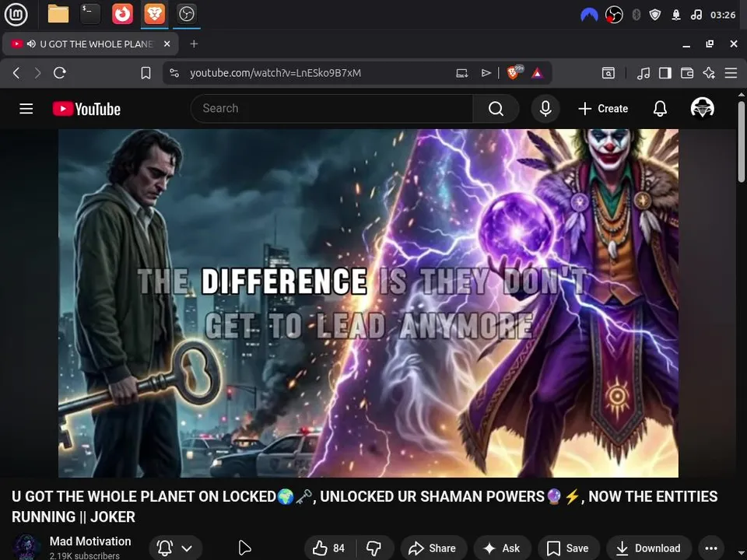Click the Ask AI button
The height and width of the screenshot is (560, 747).
(x=502, y=548)
